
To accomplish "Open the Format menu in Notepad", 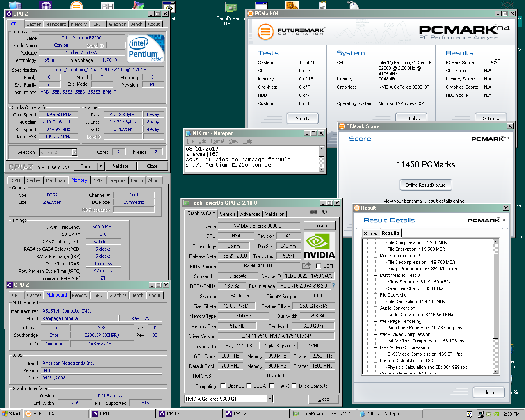I will click(217, 141).
